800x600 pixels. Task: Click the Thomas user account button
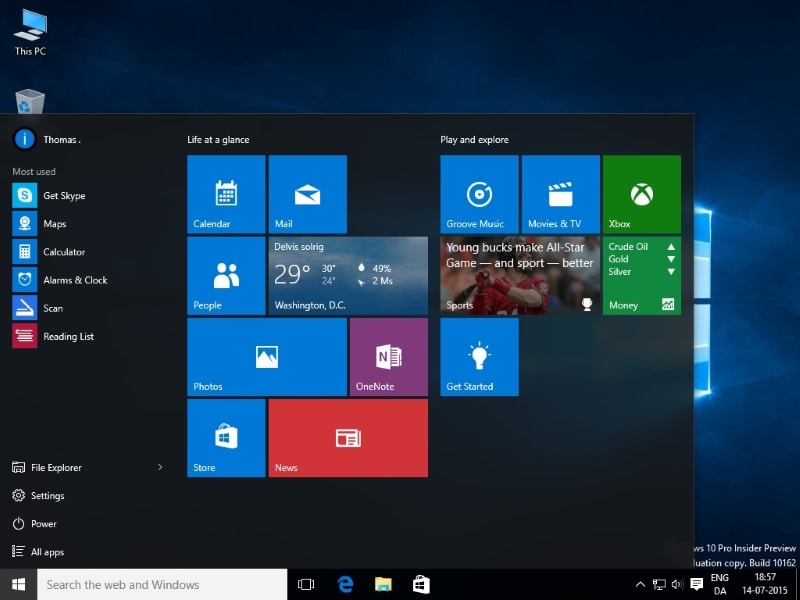coord(45,139)
